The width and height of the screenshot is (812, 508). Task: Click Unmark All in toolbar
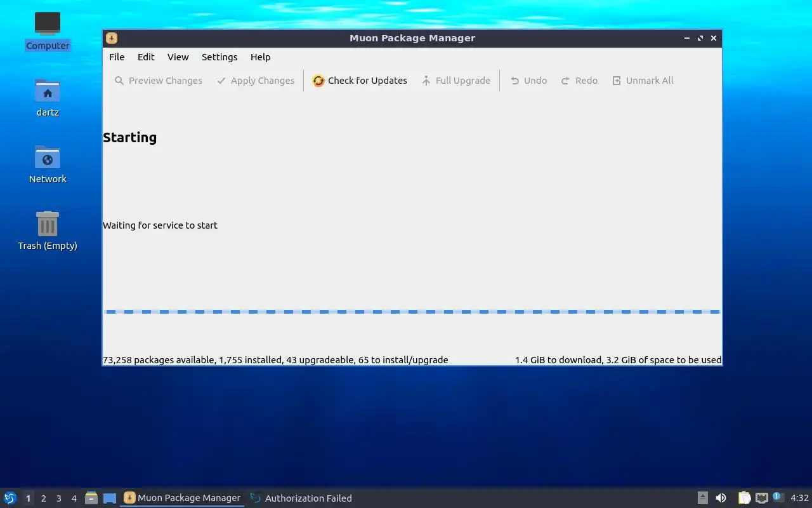pyautogui.click(x=643, y=81)
